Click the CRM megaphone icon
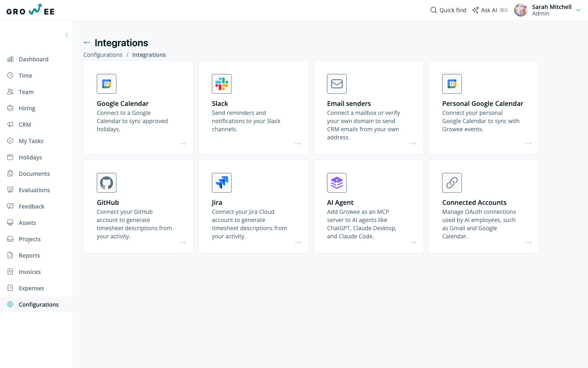The height and width of the screenshot is (368, 588). point(10,125)
